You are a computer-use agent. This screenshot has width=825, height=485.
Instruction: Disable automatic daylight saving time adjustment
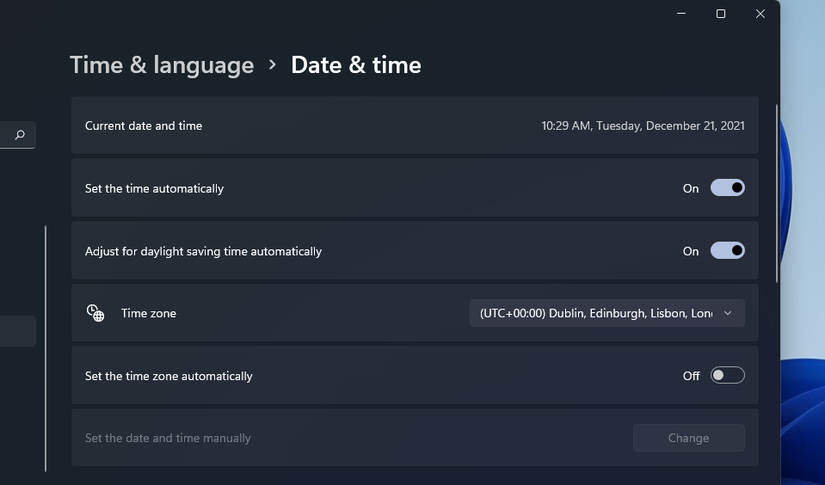tap(727, 251)
